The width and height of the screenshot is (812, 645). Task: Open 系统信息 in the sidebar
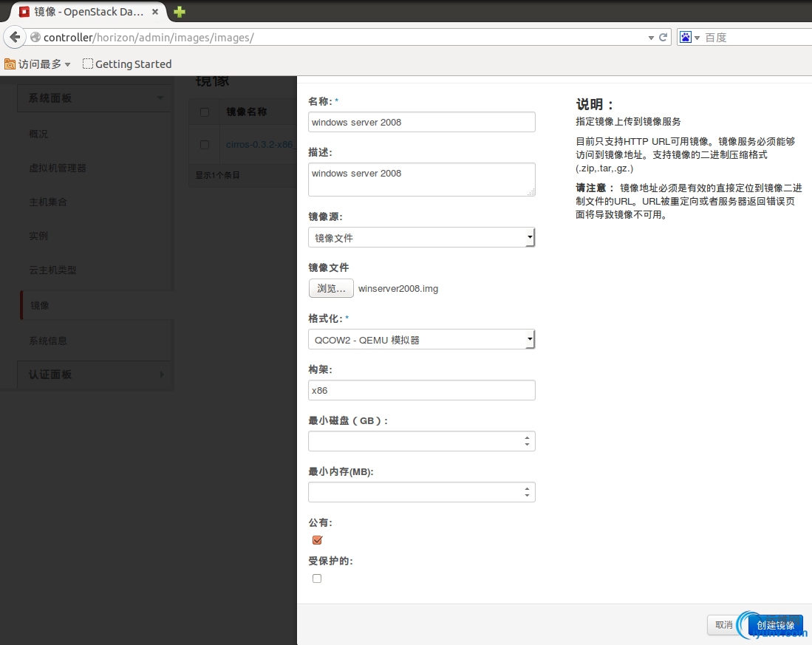(x=48, y=341)
